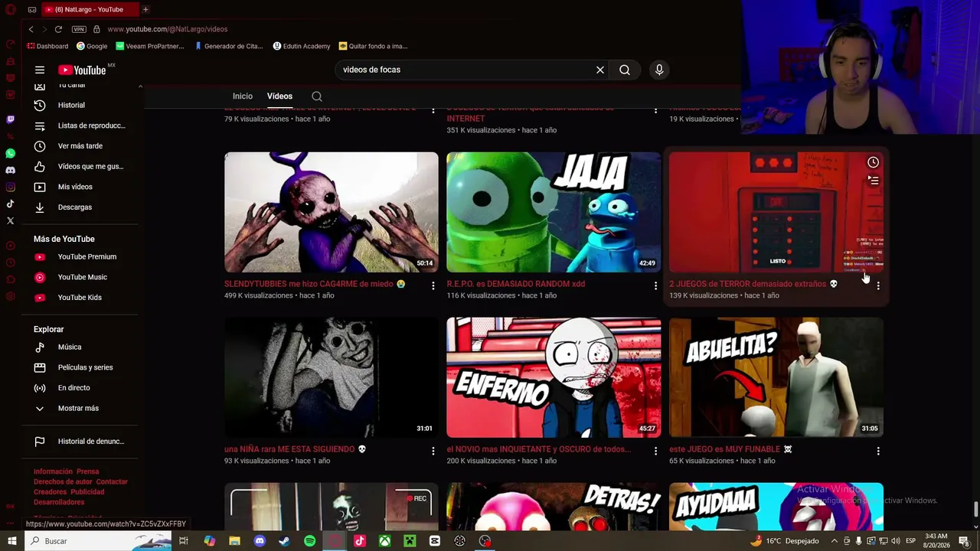980x551 pixels.
Task: Go to the YouTube home logo
Action: [82, 70]
